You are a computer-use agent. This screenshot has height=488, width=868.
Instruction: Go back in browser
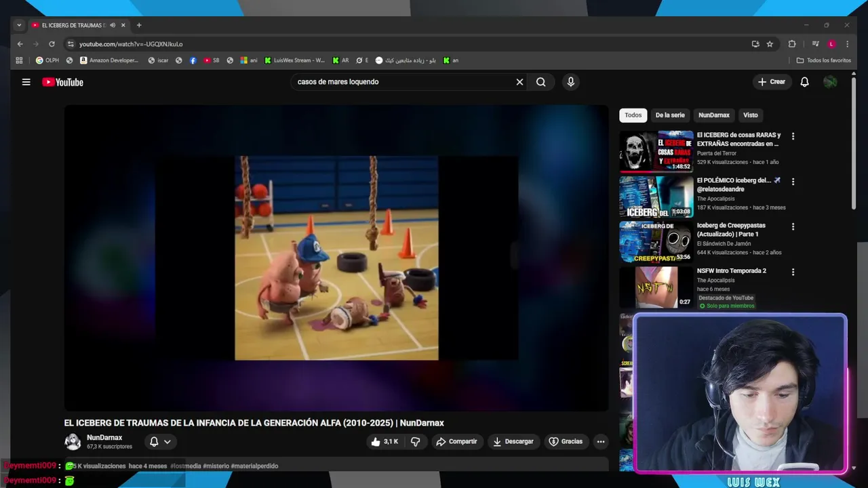20,44
